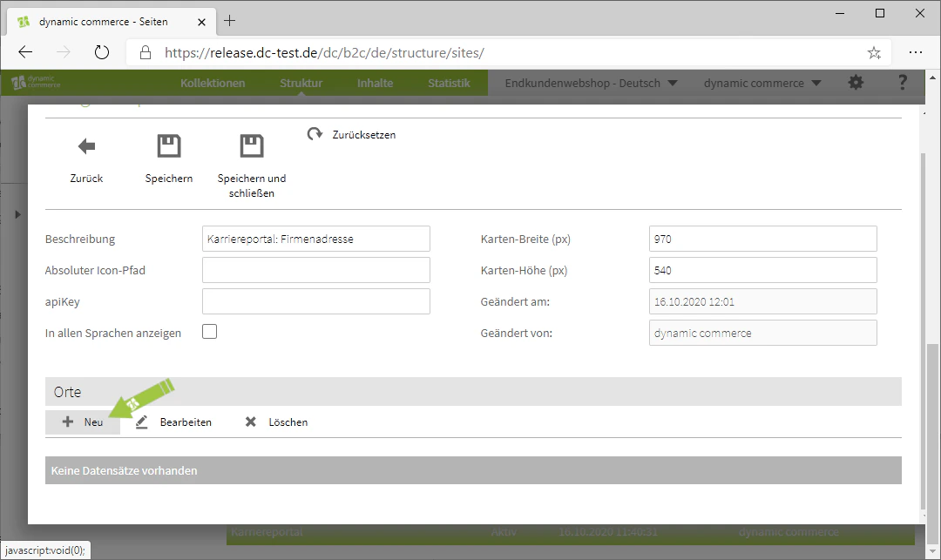Add a new Ort with Neu
The image size is (941, 560).
point(83,422)
